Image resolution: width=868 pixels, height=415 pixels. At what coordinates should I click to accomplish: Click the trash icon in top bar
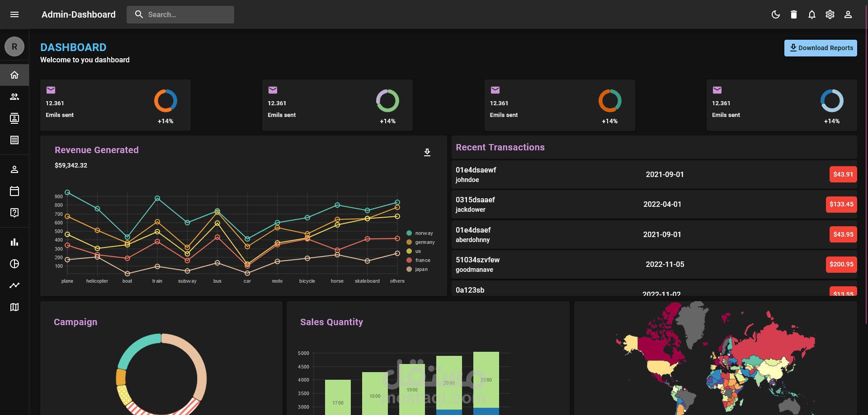pos(794,14)
